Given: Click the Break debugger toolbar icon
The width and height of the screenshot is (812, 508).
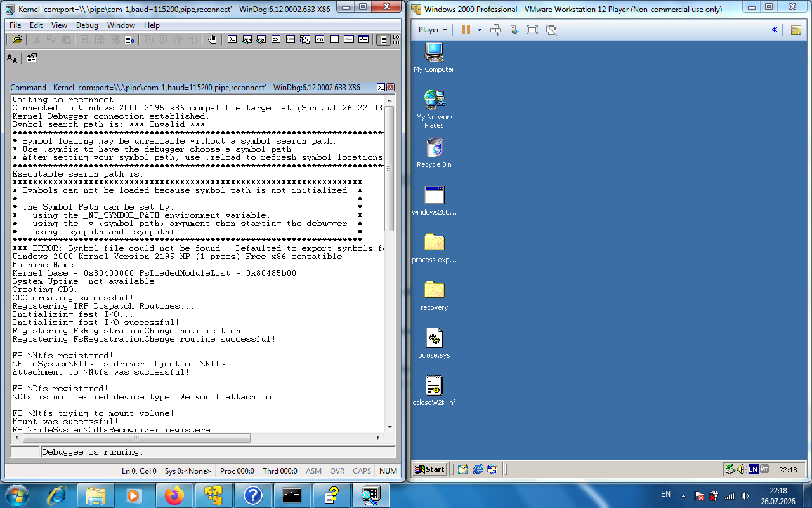Looking at the screenshot, I should pyautogui.click(x=130, y=39).
